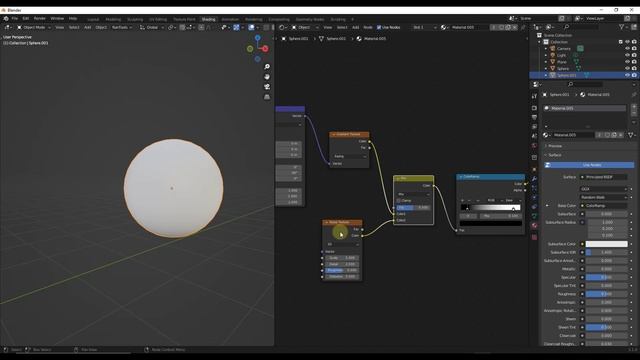Open the GGX distribution dropdown

click(604, 189)
